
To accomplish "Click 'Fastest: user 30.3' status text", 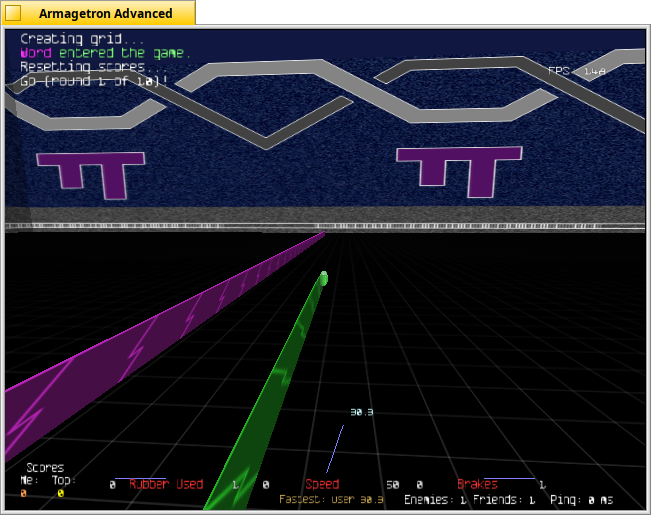I will [x=331, y=499].
